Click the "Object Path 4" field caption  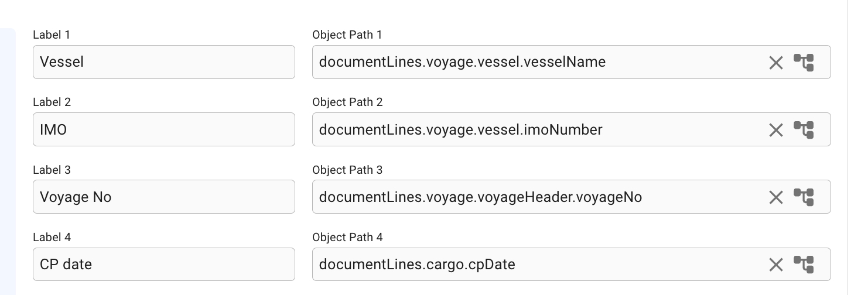tap(347, 238)
